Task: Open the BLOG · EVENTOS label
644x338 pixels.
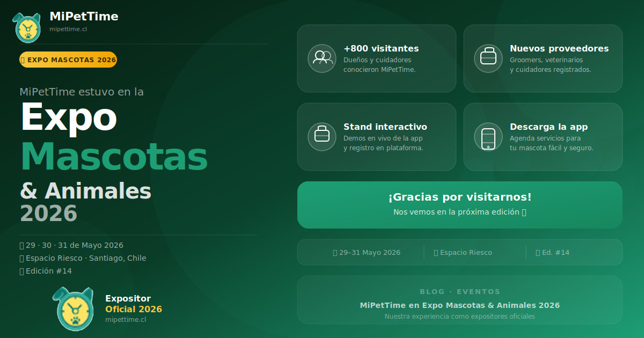Action: click(460, 292)
